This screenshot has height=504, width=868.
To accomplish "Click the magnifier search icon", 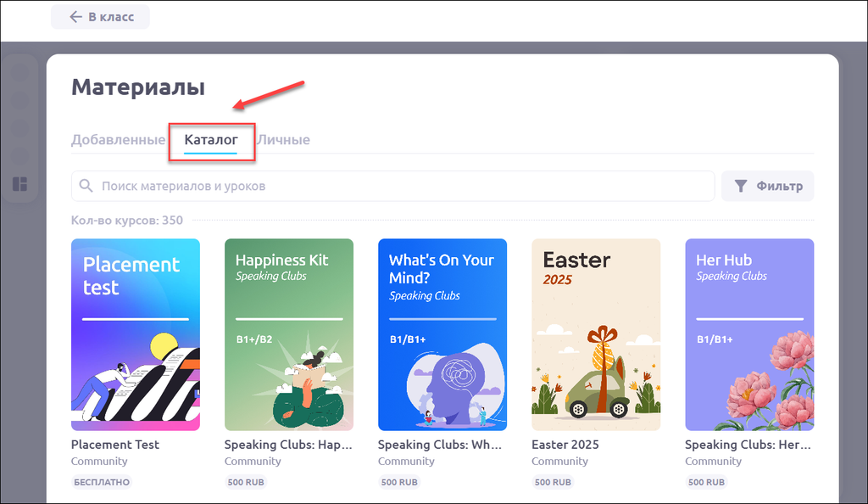I will (x=86, y=186).
